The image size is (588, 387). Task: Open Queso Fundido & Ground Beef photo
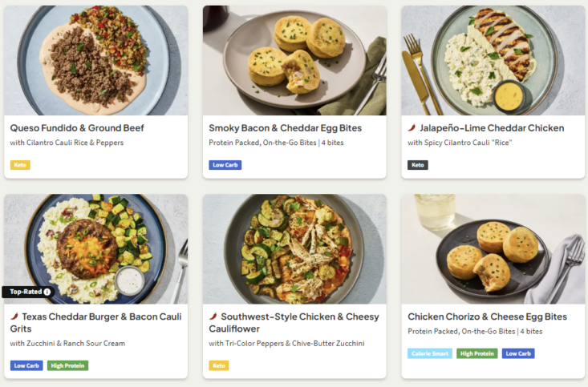tap(95, 60)
